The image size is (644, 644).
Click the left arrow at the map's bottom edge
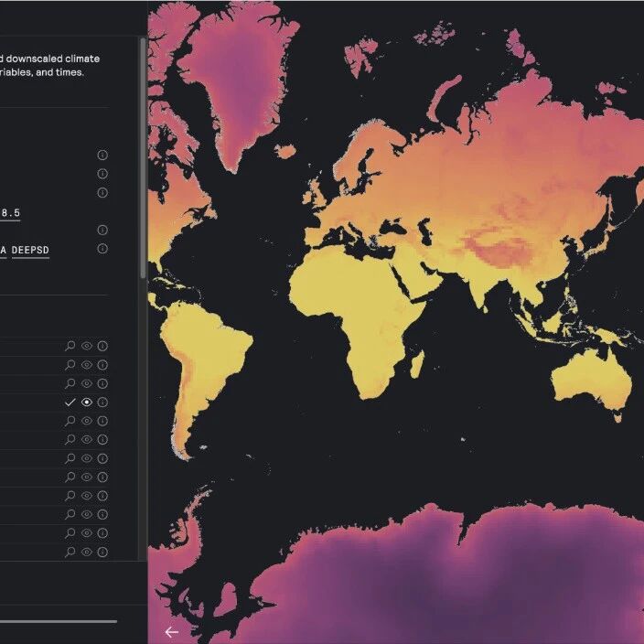tap(171, 631)
